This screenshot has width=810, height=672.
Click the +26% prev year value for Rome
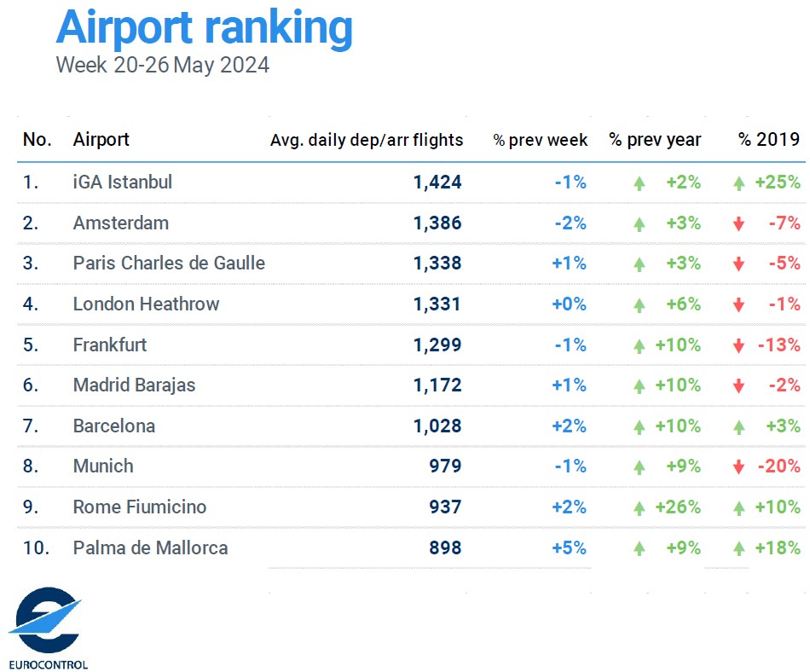point(678,507)
